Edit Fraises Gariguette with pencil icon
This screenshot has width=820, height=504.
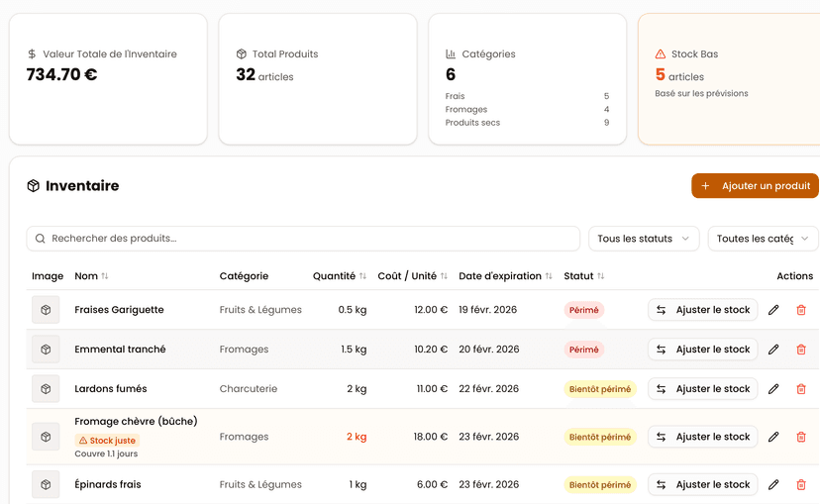tap(773, 310)
